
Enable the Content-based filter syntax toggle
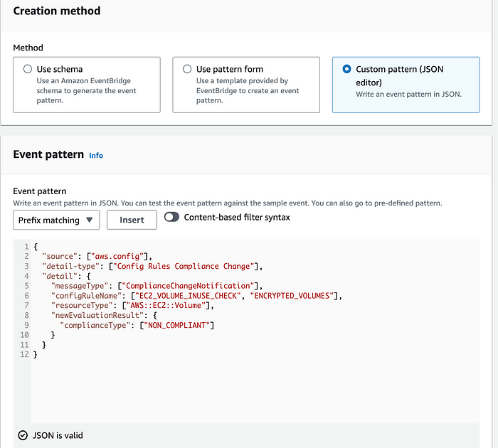point(171,218)
